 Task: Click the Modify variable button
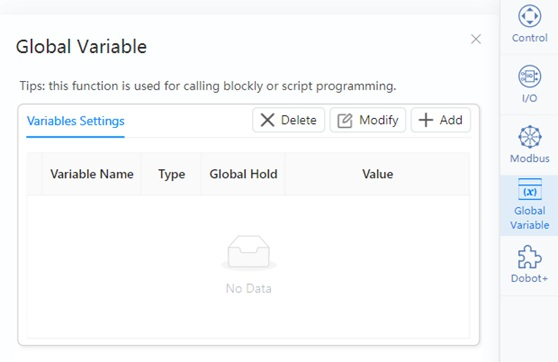pos(368,120)
